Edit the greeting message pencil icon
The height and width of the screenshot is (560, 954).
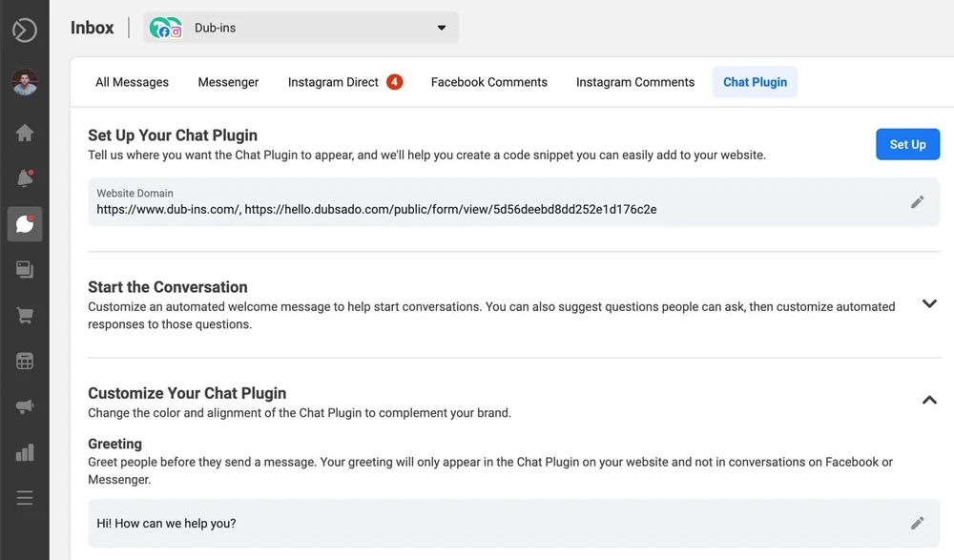coord(917,524)
